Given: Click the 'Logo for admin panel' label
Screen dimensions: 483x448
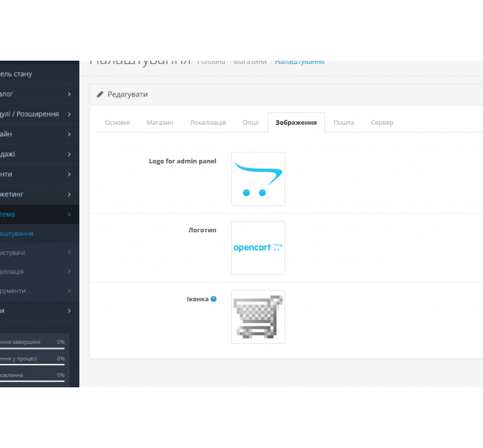Looking at the screenshot, I should tap(183, 161).
